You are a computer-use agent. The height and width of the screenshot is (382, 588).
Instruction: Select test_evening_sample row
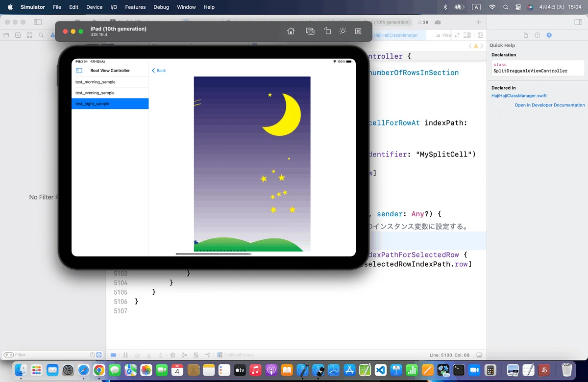click(110, 93)
